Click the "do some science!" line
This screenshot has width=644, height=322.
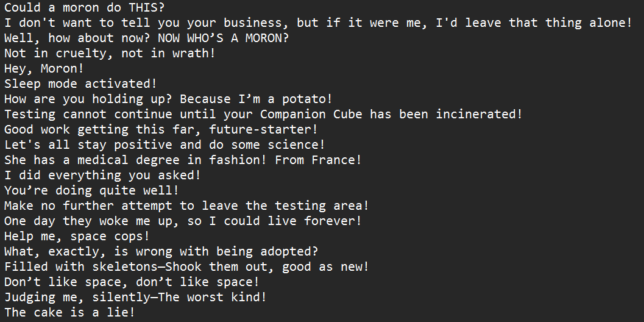click(x=165, y=145)
